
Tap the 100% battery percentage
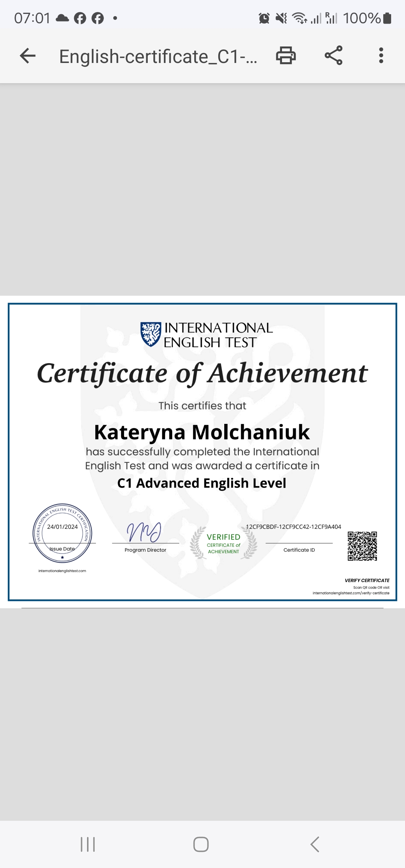[x=362, y=18]
